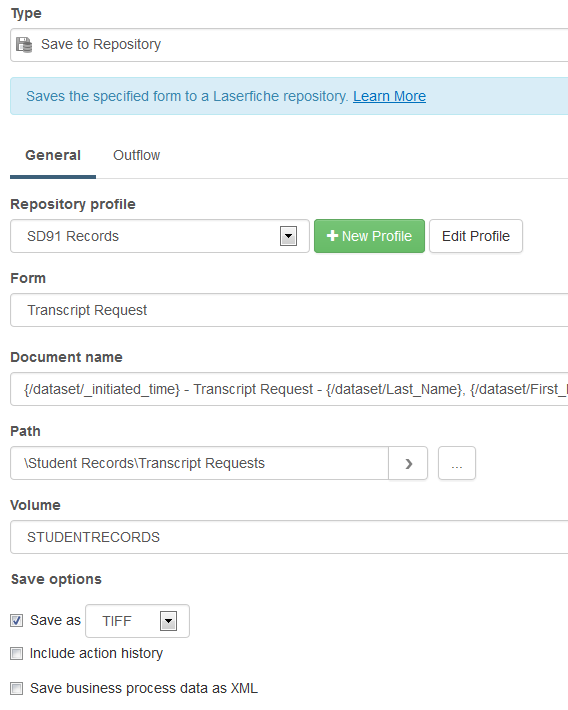Open the Learn More link
This screenshot has width=568, height=710.
390,96
